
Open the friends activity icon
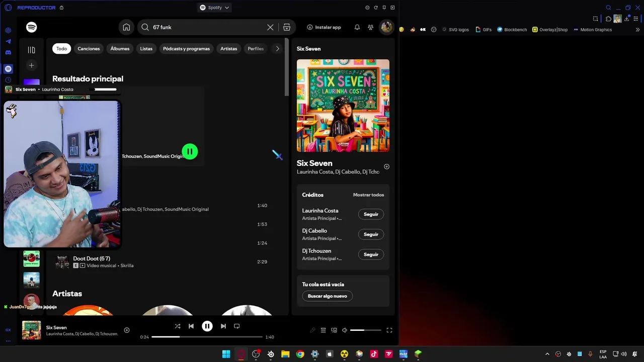tap(371, 27)
